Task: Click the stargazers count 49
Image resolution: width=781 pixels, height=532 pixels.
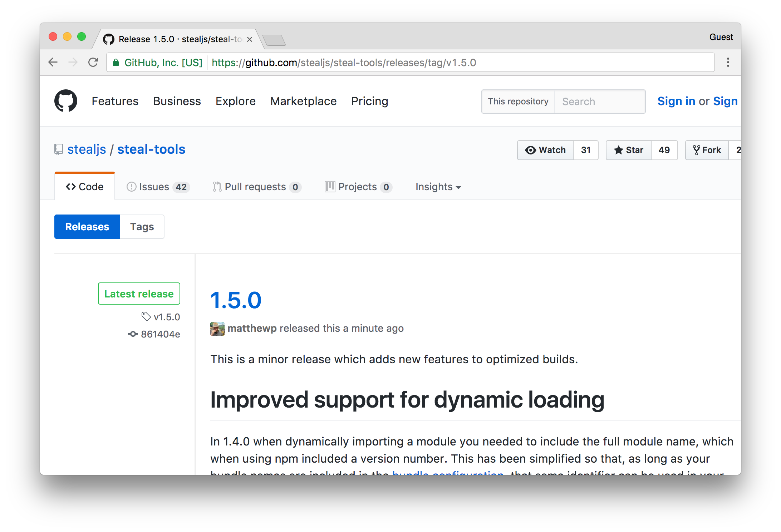Action: 664,150
